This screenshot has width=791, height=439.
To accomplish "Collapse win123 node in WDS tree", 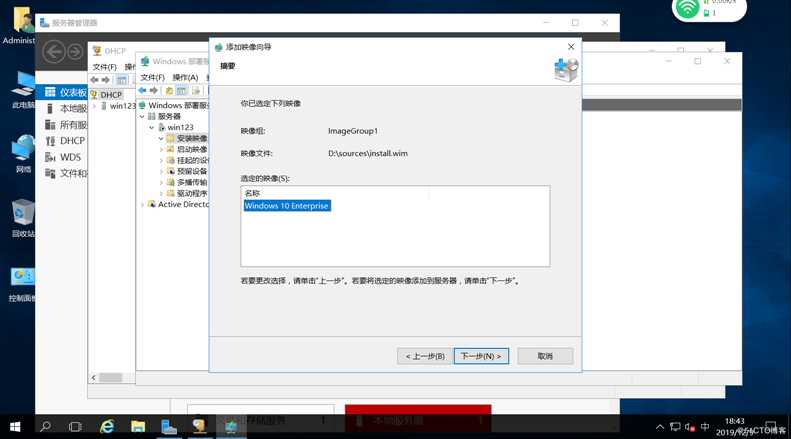I will 151,128.
